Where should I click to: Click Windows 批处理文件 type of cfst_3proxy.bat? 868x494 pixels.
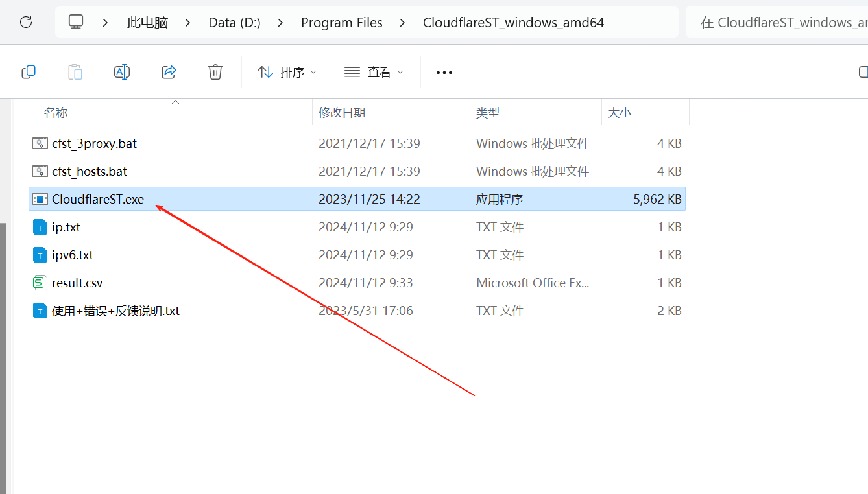[x=533, y=143]
